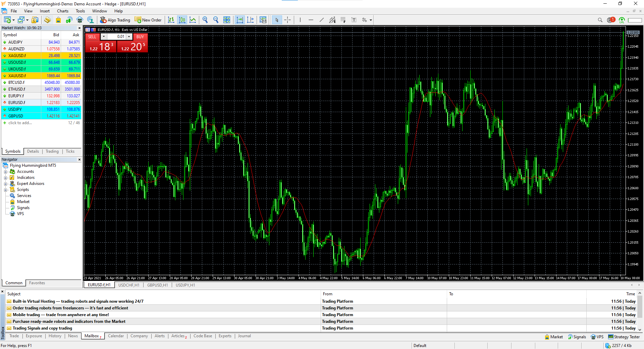
Task: Tile chart windows icon
Action: click(227, 20)
